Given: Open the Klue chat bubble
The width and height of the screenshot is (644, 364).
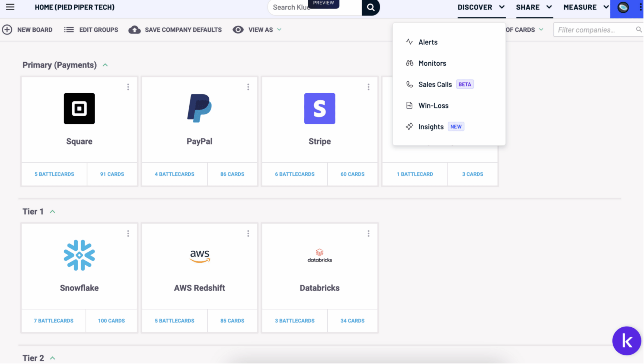Looking at the screenshot, I should (627, 341).
